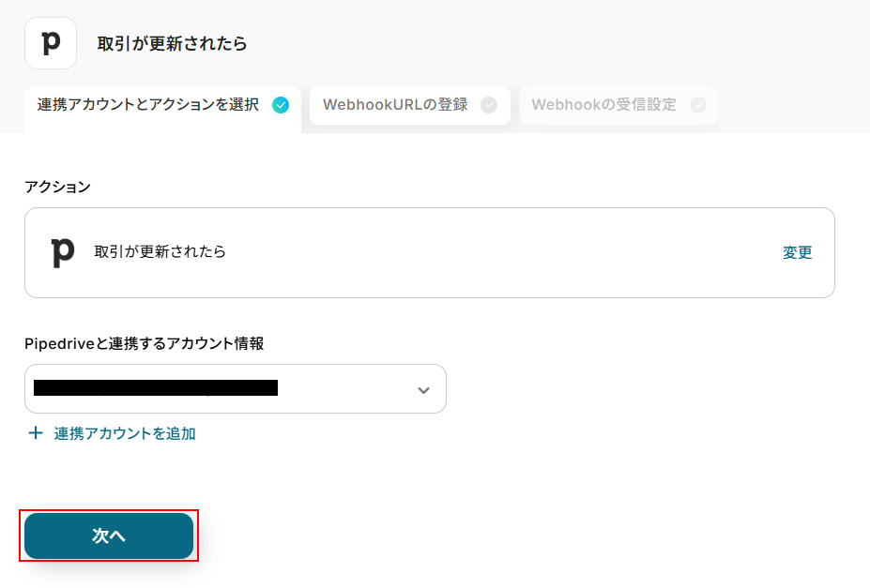This screenshot has width=870, height=588.
Task: Select the 連携アカウントとアクションを選択 tab
Action: pyautogui.click(x=148, y=105)
